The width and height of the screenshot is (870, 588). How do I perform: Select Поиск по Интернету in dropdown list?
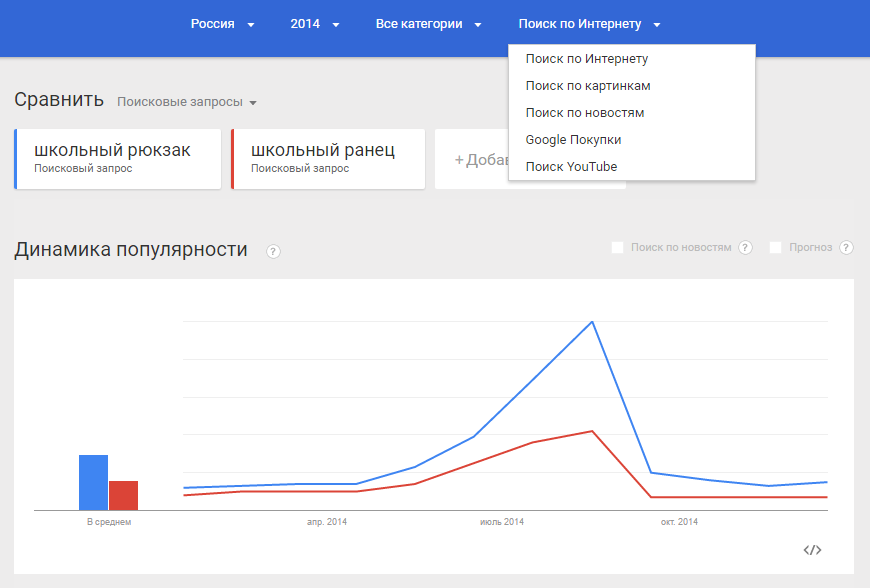point(587,59)
